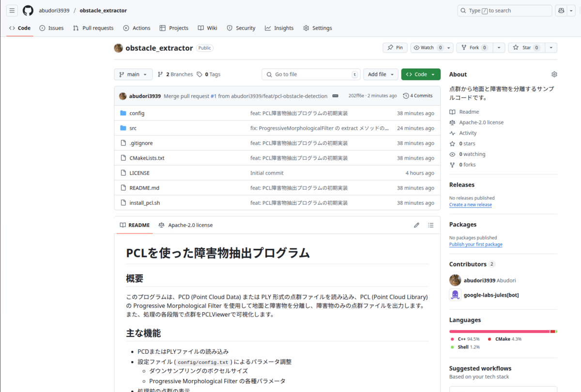Click the src folder icon
Image resolution: width=581 pixels, height=392 pixels.
click(x=123, y=128)
